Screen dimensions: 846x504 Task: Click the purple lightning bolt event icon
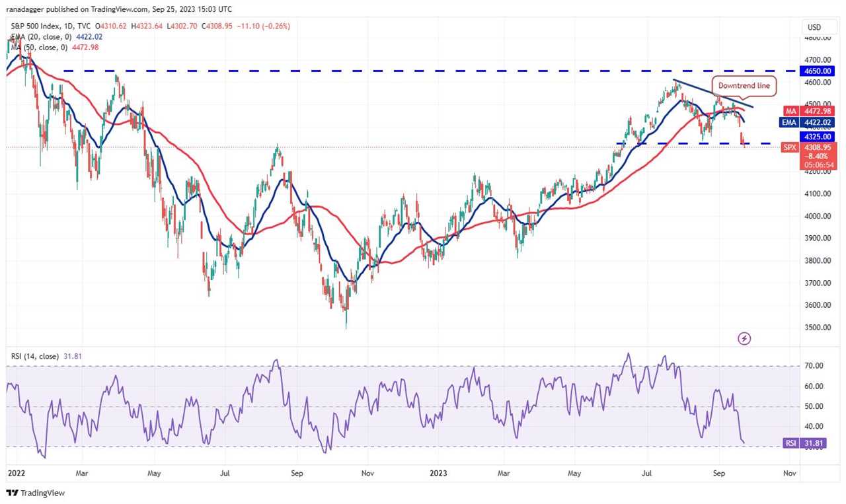point(744,339)
